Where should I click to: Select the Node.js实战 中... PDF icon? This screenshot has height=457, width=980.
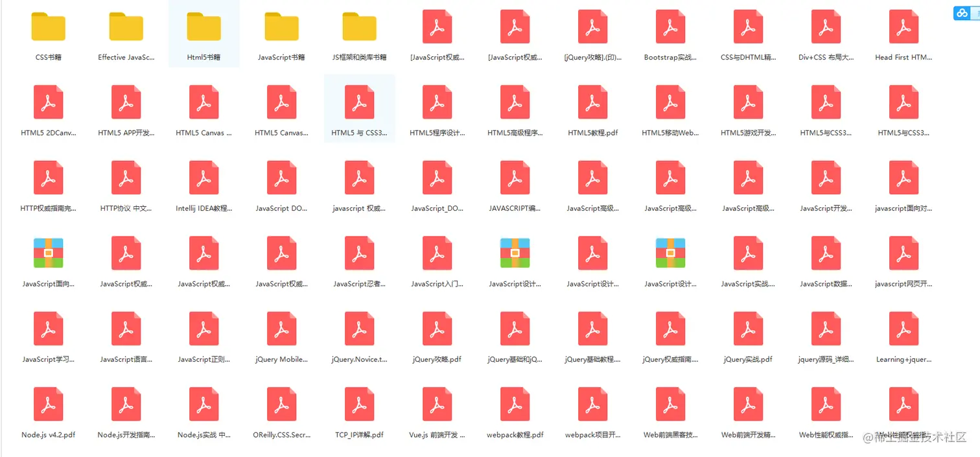click(204, 404)
